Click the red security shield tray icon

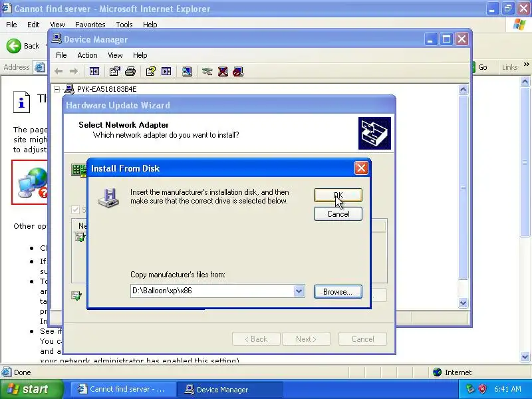(483, 389)
